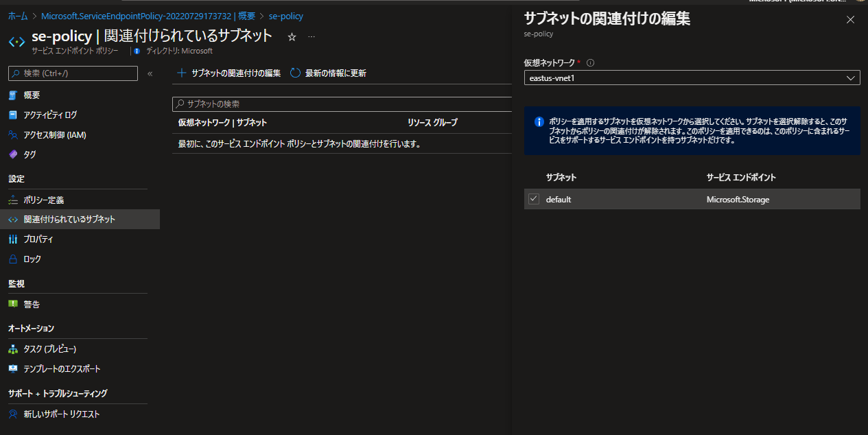This screenshot has height=435, width=868.
Task: Click the Overview icon in sidebar
Action: (13, 95)
